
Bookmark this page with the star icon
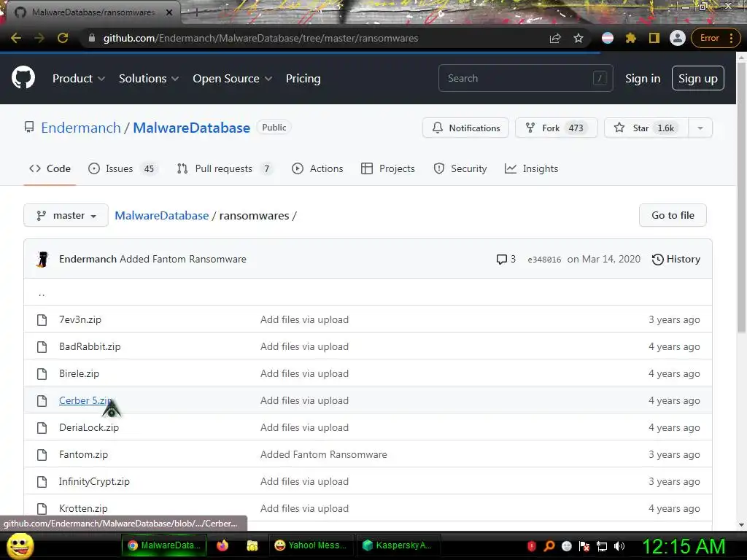coord(578,38)
